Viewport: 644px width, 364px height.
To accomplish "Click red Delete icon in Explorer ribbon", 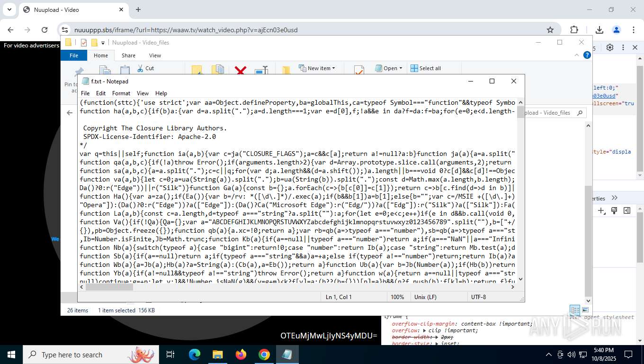I will 241,70.
